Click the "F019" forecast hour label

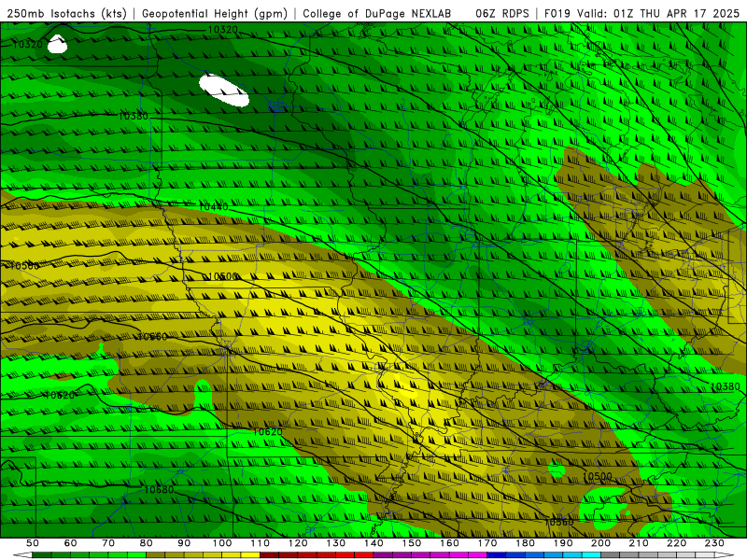coord(557,13)
